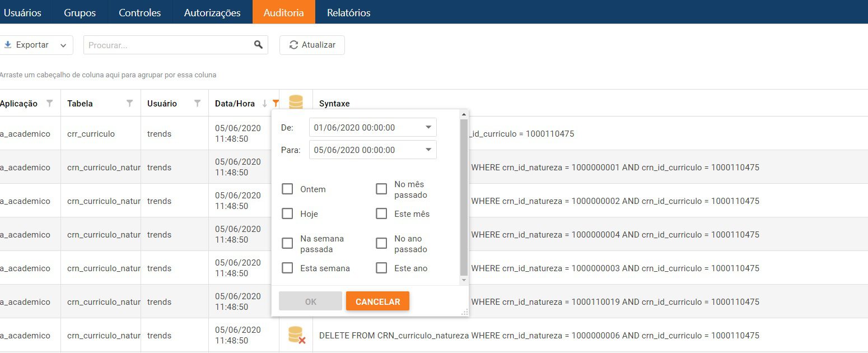Open the Tabela column filter icon
868x353 pixels.
pyautogui.click(x=130, y=104)
